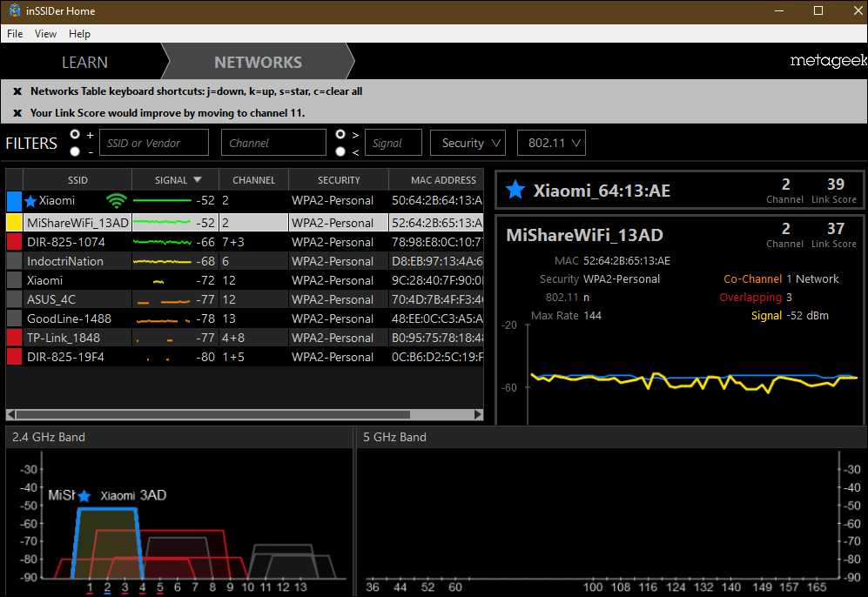Screen dimensions: 868x597
Task: Click the table's scroll right arrow
Action: tap(478, 414)
